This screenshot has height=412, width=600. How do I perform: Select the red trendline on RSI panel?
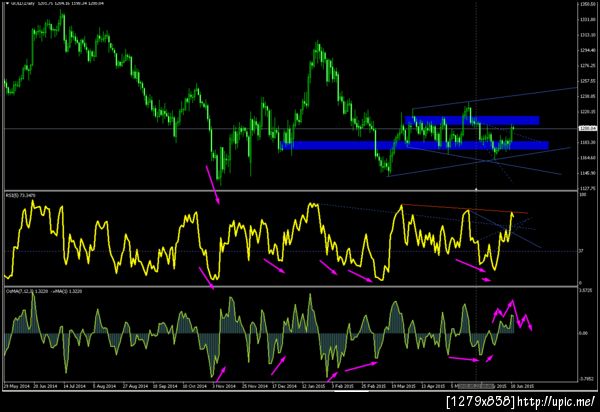tap(465, 209)
